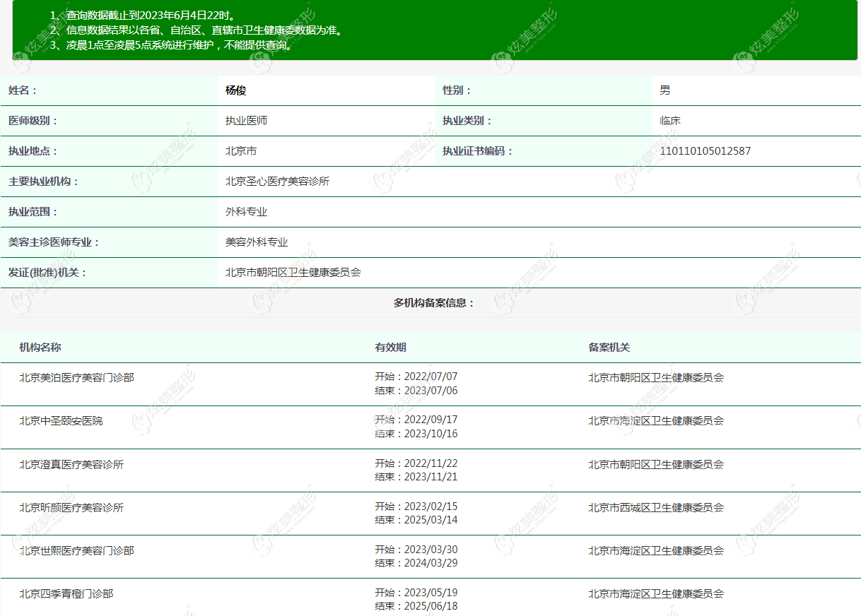Image resolution: width=861 pixels, height=616 pixels.
Task: Select the 北京四季青橙门诊部 row
Action: pos(430,598)
